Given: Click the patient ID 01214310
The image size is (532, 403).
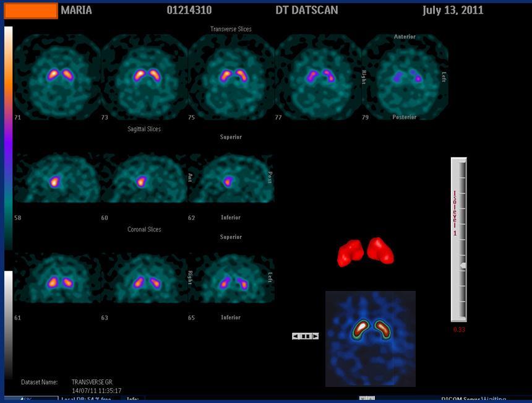Looking at the screenshot, I should coord(189,10).
